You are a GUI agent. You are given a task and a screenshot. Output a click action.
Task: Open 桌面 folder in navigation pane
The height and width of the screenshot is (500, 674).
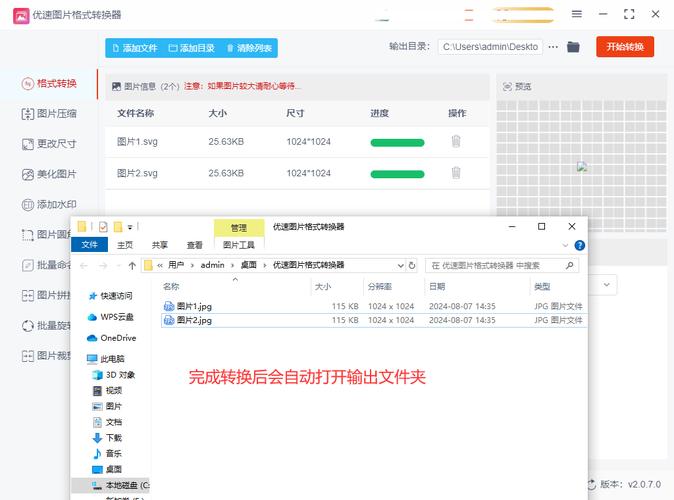[x=107, y=469]
